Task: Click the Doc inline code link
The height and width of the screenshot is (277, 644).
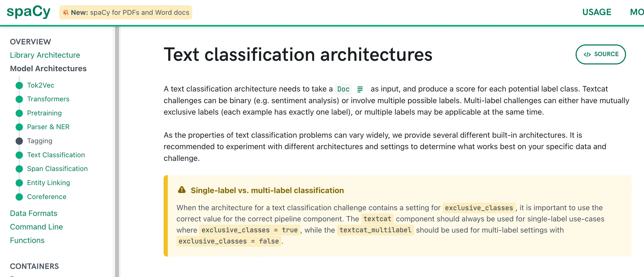Action: click(343, 89)
